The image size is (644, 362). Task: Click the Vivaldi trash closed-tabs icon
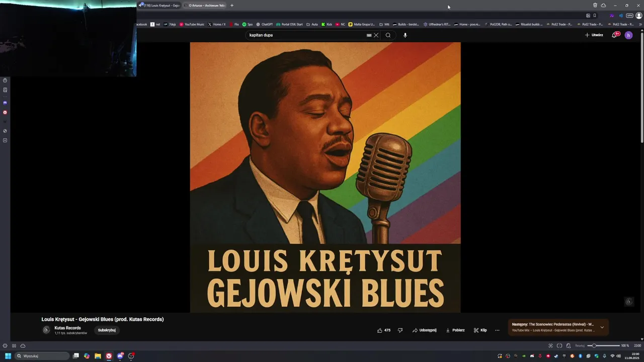[x=595, y=6]
